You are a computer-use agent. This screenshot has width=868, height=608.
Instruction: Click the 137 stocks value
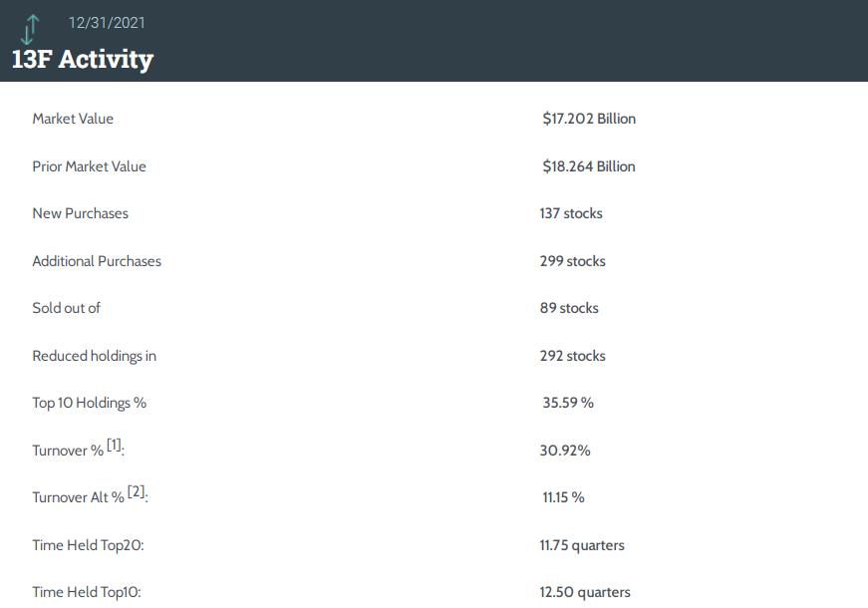coord(571,213)
